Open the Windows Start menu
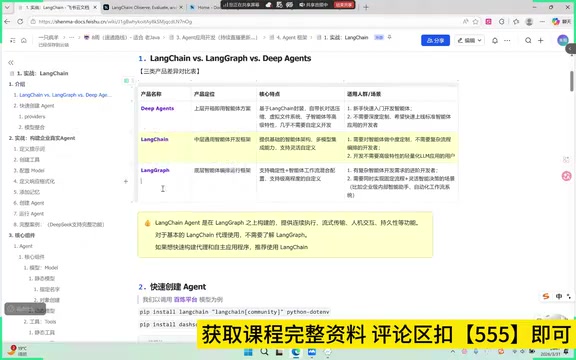Image resolution: width=576 pixels, height=360 pixels. click(248, 352)
